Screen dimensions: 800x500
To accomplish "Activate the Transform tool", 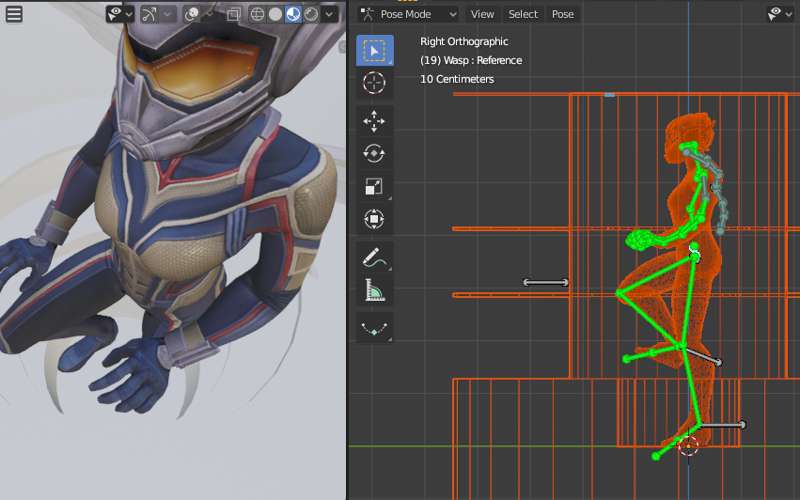I will coord(374,220).
